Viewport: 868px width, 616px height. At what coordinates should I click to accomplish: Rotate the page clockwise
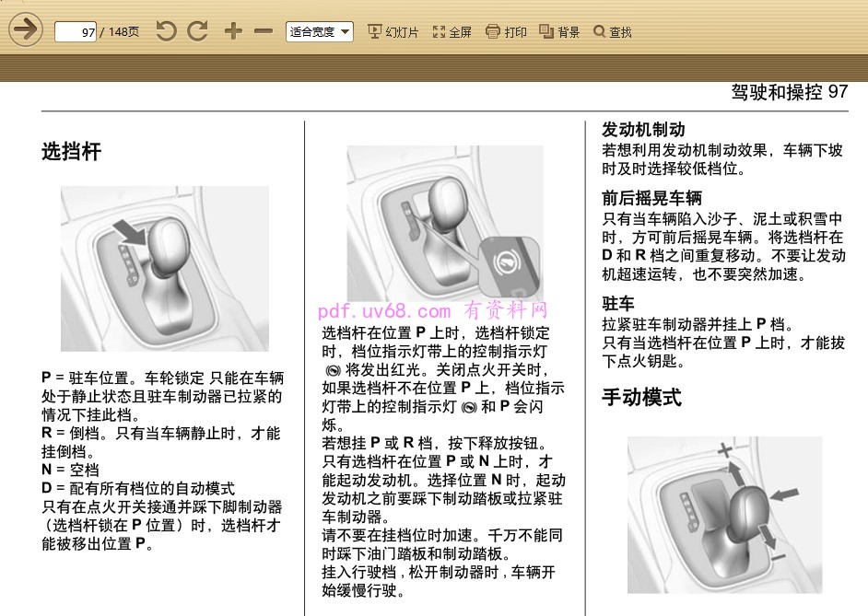tap(197, 31)
